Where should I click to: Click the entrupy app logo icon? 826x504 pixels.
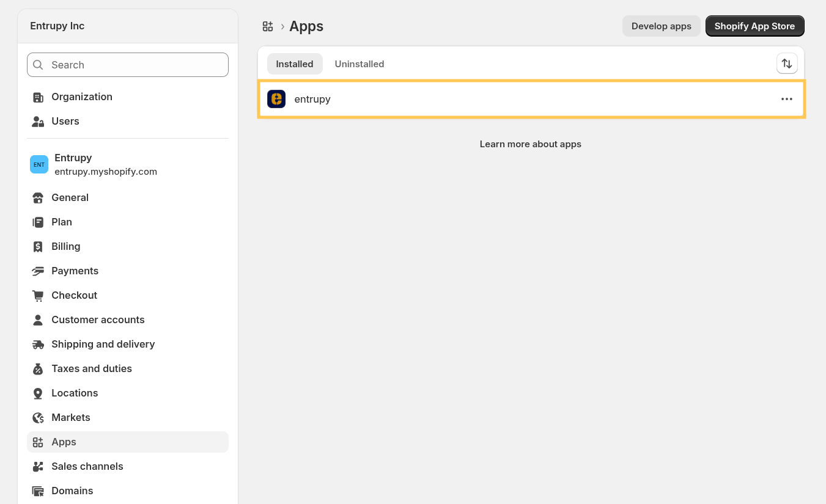click(276, 99)
